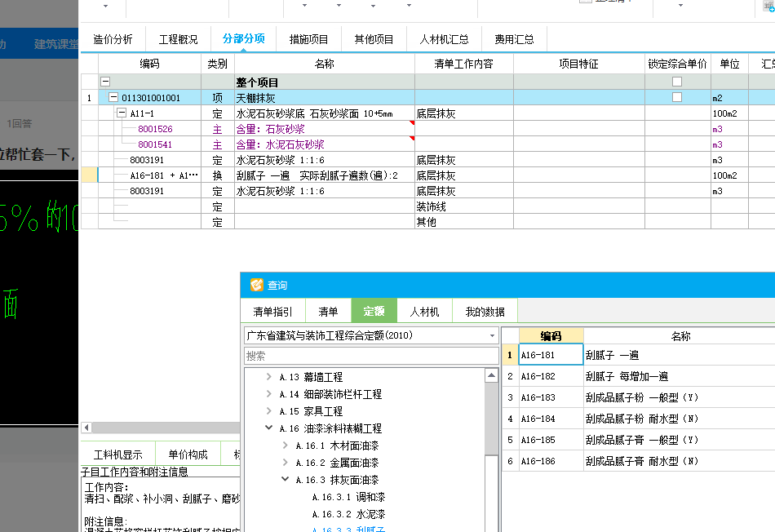Open the 措施项目 tab
Image resolution: width=775 pixels, height=532 pixels.
(x=308, y=39)
